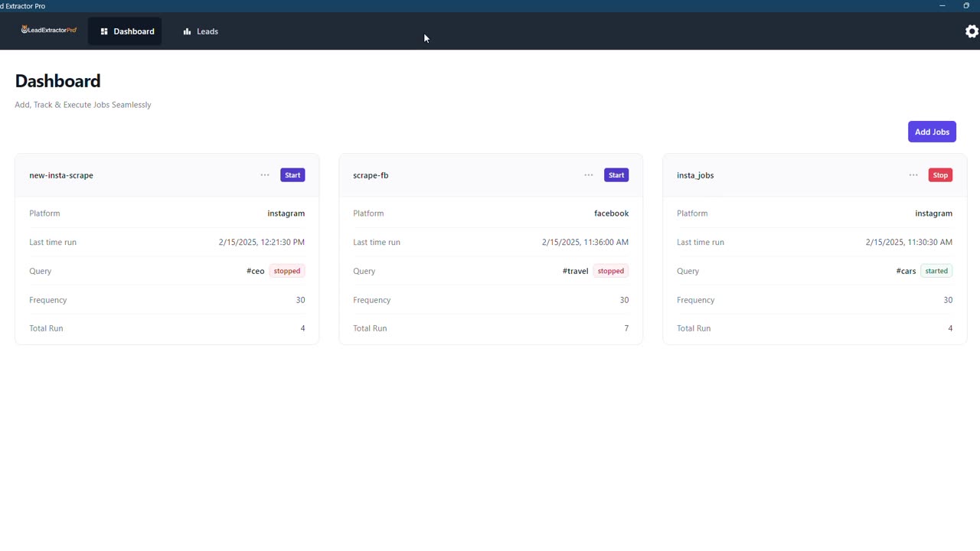The height and width of the screenshot is (551, 980).
Task: Open the Leads tab
Action: click(x=201, y=31)
